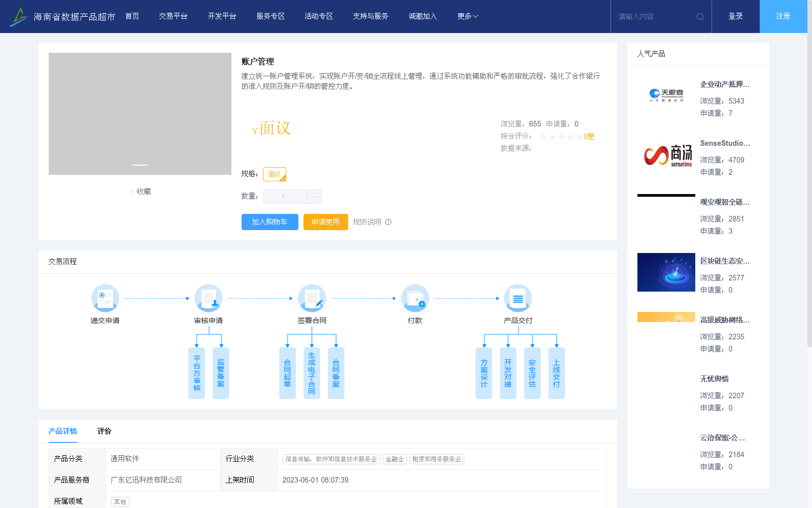The width and height of the screenshot is (812, 508).
Task: Click the 签署合同 step icon
Action: (312, 298)
